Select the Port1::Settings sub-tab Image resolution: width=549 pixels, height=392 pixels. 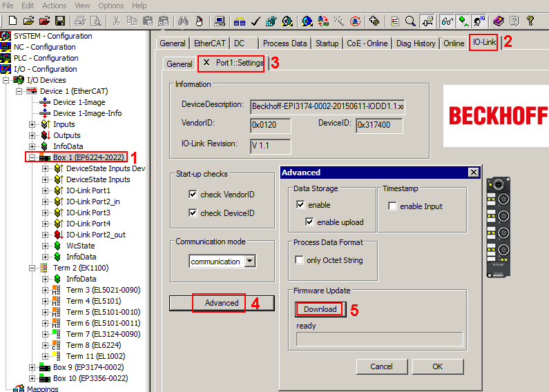click(x=233, y=63)
